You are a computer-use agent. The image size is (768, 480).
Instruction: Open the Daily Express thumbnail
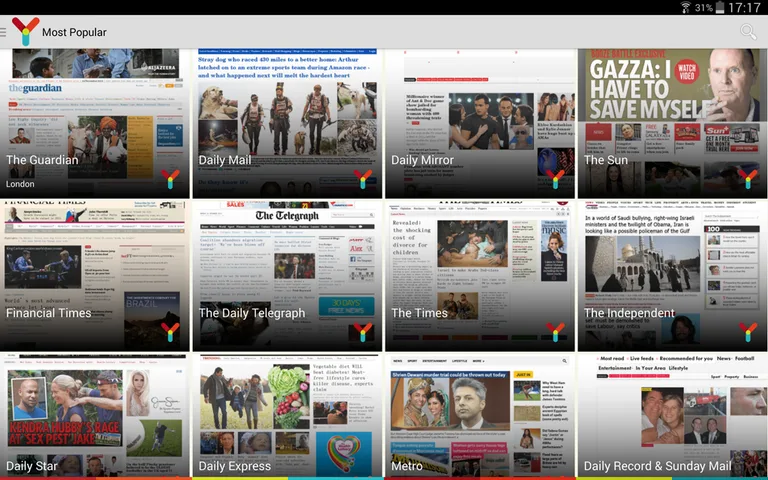click(287, 415)
